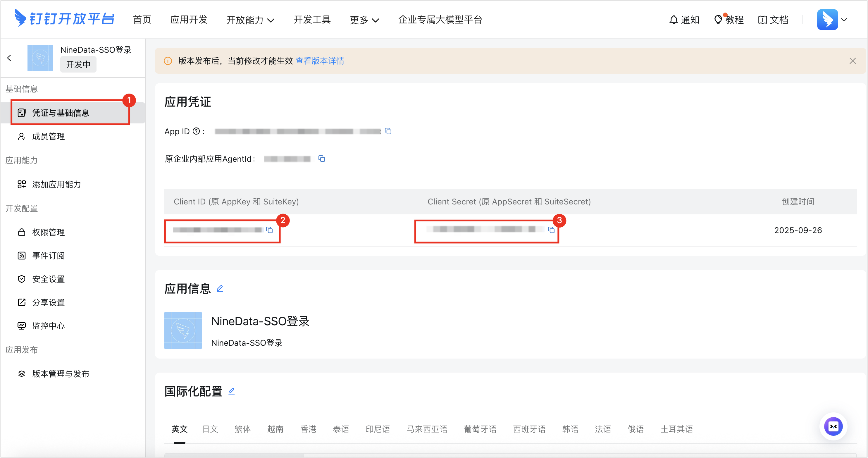Expand the 开放能力 dropdown menu

point(250,20)
